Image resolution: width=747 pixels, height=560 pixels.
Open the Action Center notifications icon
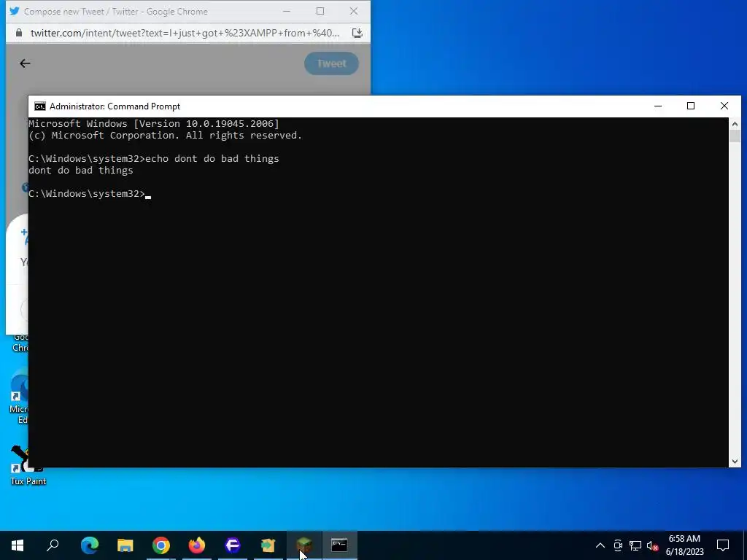point(723,545)
